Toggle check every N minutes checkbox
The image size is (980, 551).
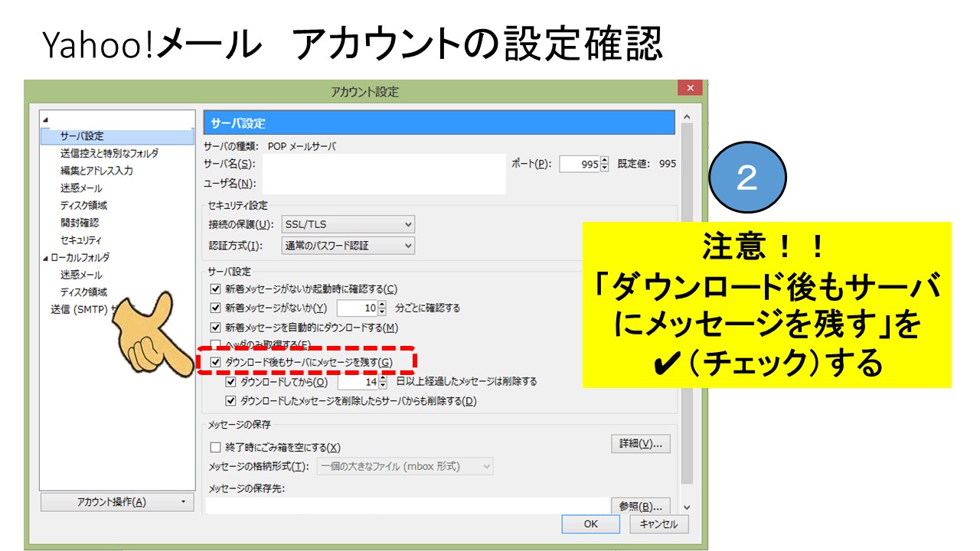[x=215, y=308]
